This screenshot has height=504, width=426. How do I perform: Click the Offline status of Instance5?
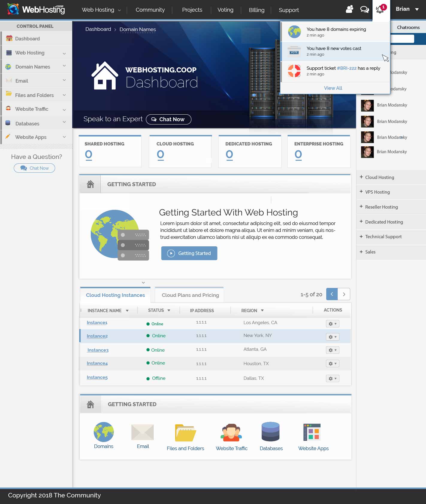point(158,378)
